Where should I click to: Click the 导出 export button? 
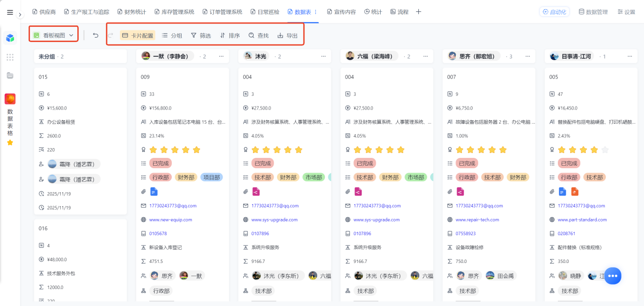click(287, 35)
